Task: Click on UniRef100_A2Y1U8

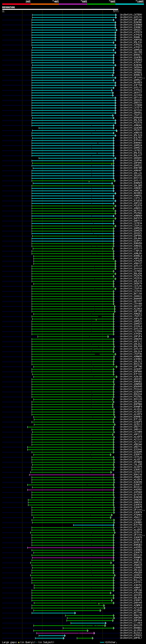Action: 131,608
